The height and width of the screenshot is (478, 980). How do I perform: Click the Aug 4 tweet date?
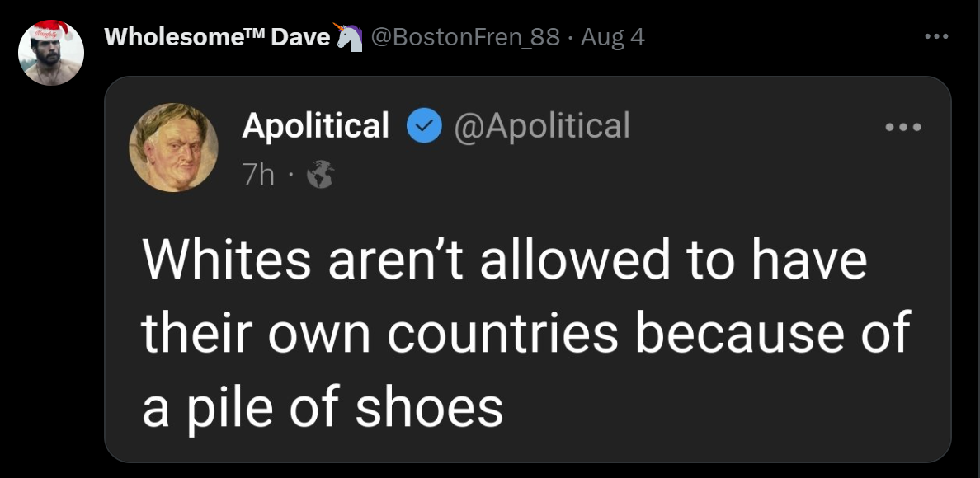click(x=613, y=37)
